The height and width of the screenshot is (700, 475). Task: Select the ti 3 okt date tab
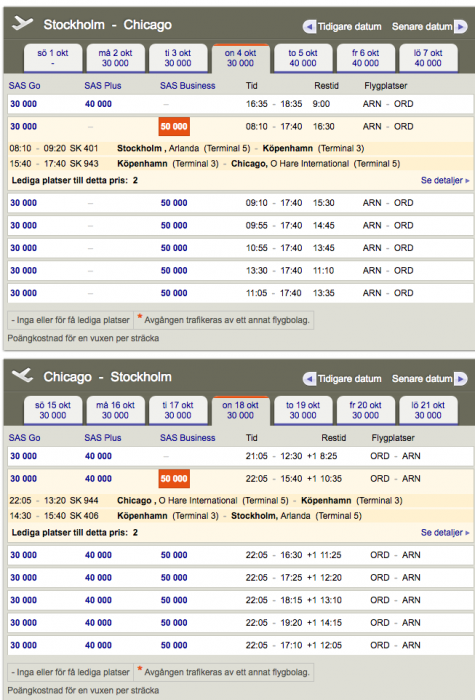click(x=178, y=58)
